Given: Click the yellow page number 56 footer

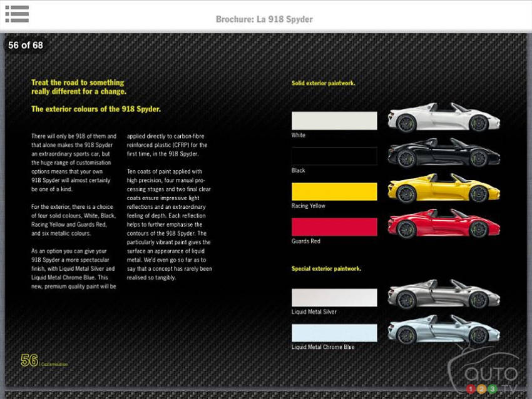Looking at the screenshot, I should [x=29, y=360].
